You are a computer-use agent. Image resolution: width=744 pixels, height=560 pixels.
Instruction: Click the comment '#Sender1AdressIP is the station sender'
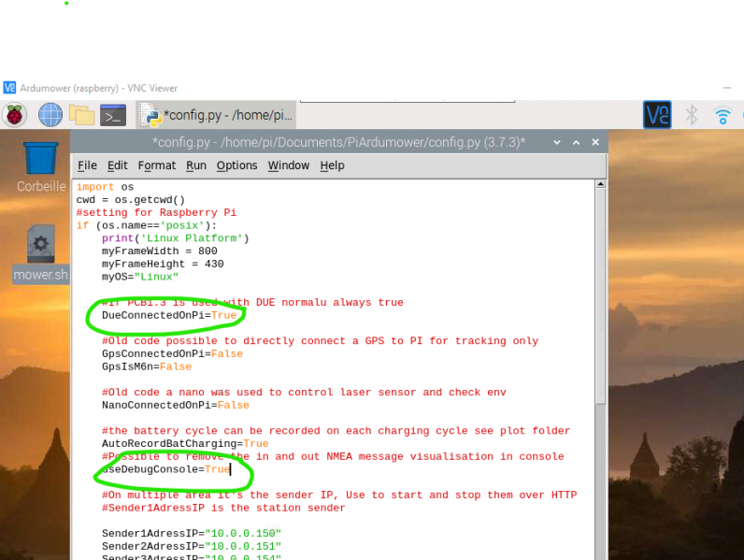coord(223,508)
